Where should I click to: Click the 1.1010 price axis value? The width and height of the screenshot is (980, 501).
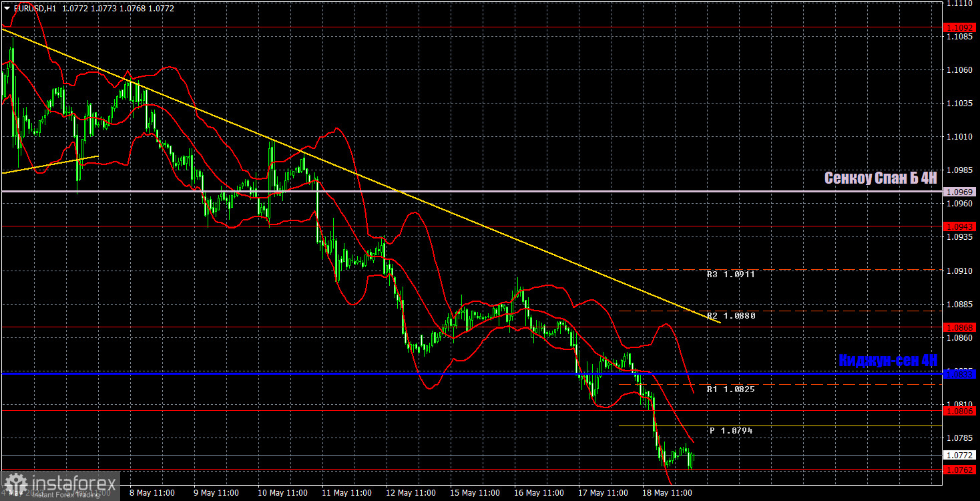tap(960, 137)
